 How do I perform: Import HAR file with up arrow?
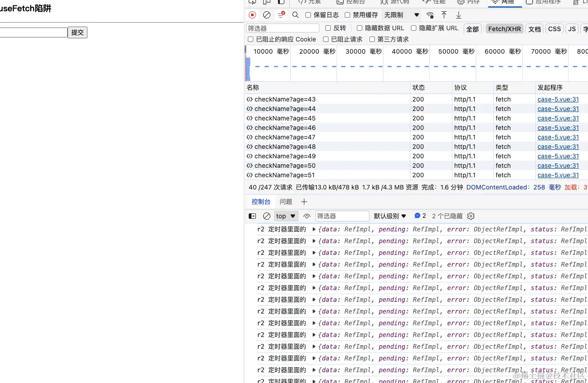(444, 15)
